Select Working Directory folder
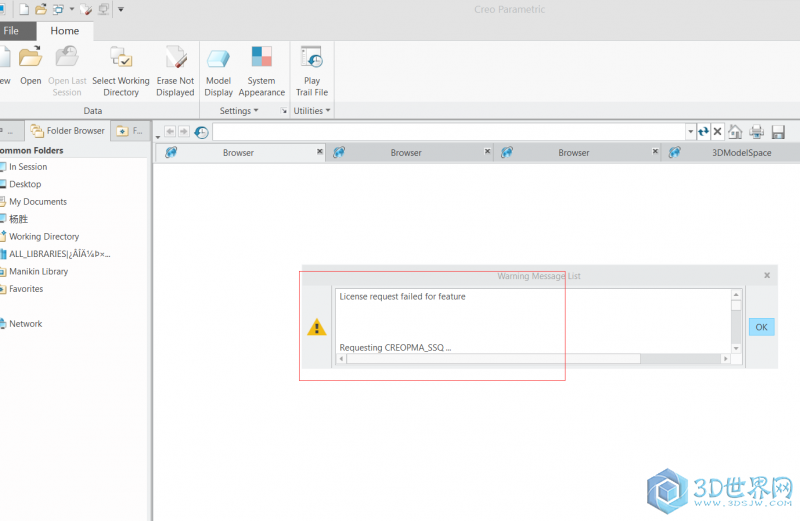 44,237
